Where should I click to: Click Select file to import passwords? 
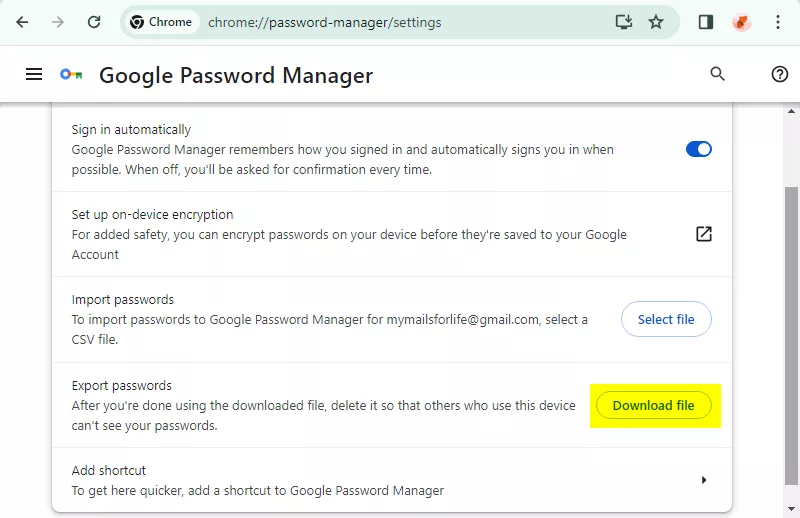[666, 319]
